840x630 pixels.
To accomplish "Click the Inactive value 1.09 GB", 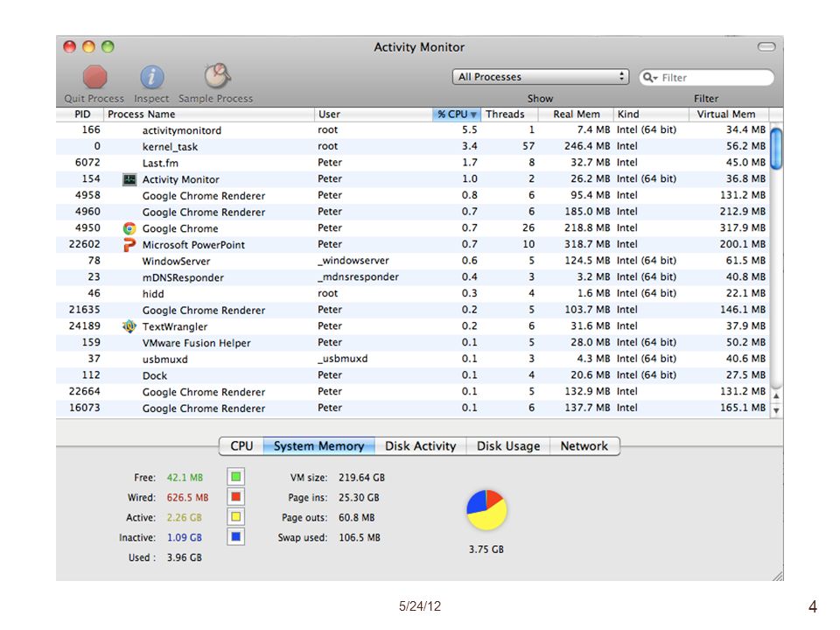I will (x=185, y=537).
